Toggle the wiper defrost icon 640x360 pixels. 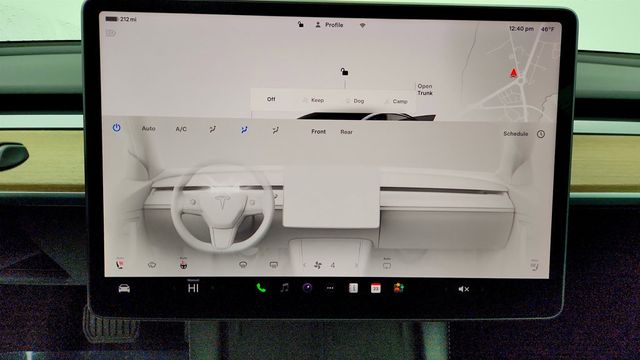(152, 265)
